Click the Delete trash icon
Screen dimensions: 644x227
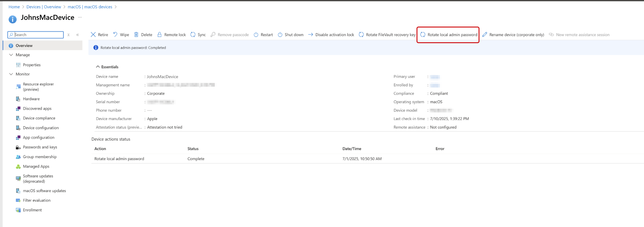pyautogui.click(x=136, y=35)
